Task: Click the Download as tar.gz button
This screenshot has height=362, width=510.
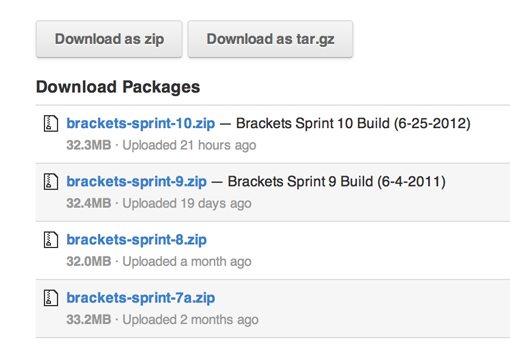Action: coord(270,39)
